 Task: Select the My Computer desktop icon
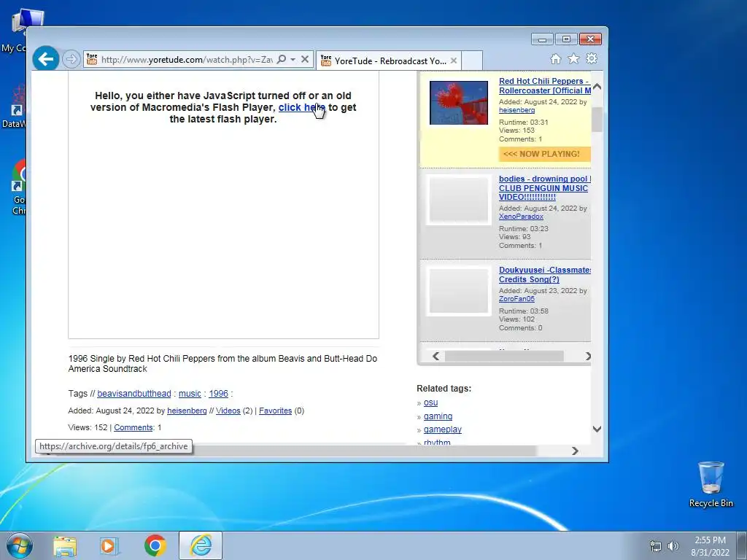coord(19,31)
